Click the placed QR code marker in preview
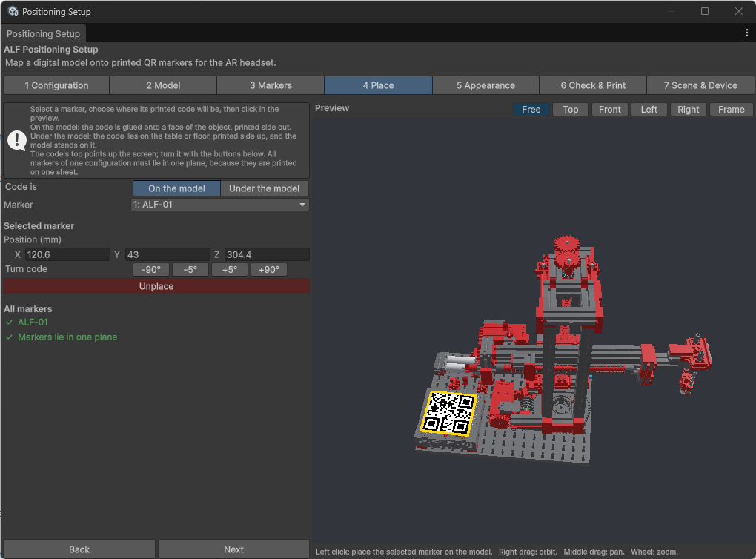This screenshot has height=559, width=756. pos(449,414)
